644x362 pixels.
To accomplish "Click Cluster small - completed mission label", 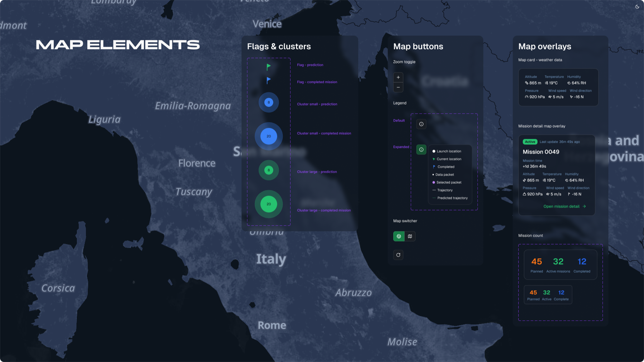I will (324, 133).
